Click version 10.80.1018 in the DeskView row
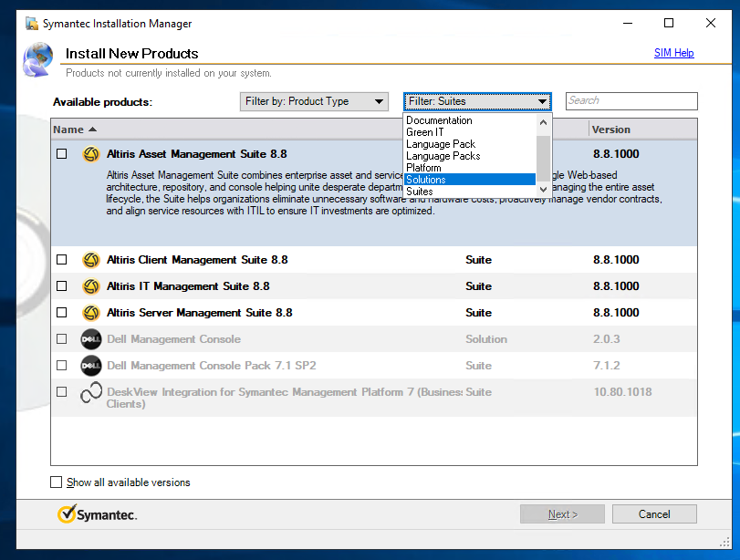Screen dimensions: 740x560 [622, 391]
